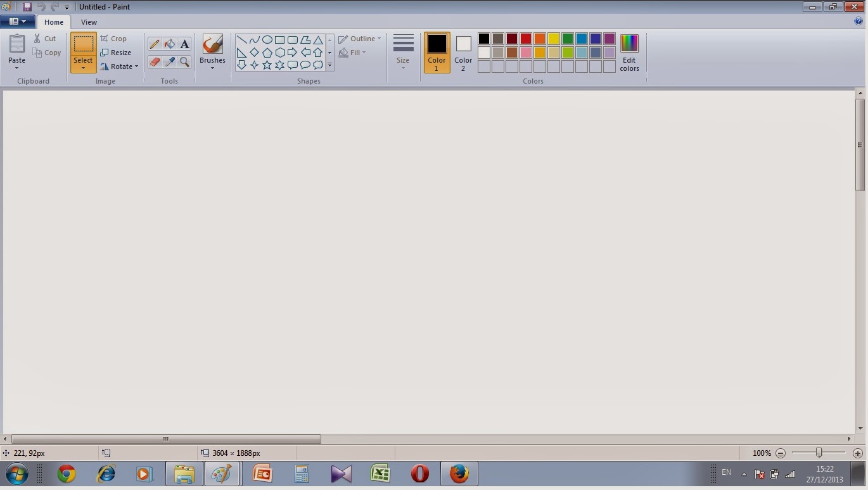Choose the Oval shape
868x490 pixels.
pos(267,40)
